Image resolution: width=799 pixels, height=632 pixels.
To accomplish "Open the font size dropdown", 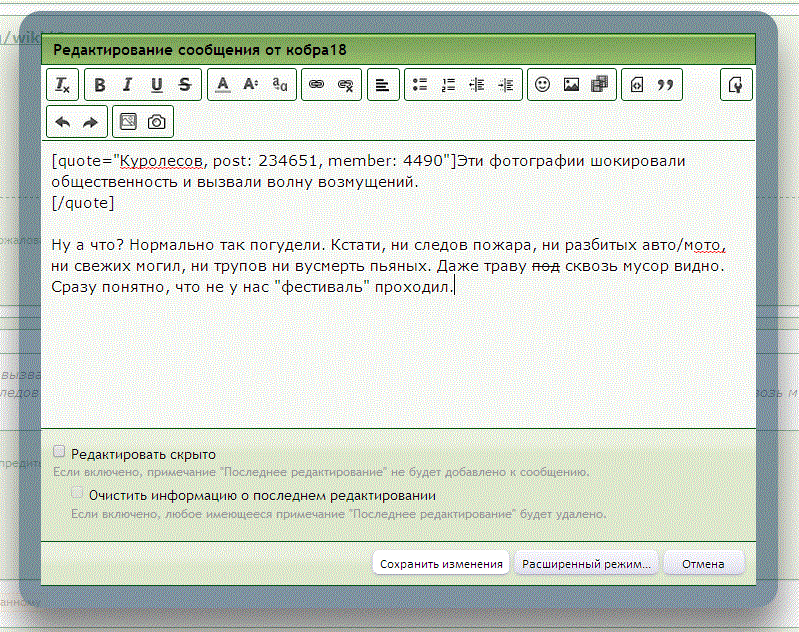I will (x=251, y=86).
